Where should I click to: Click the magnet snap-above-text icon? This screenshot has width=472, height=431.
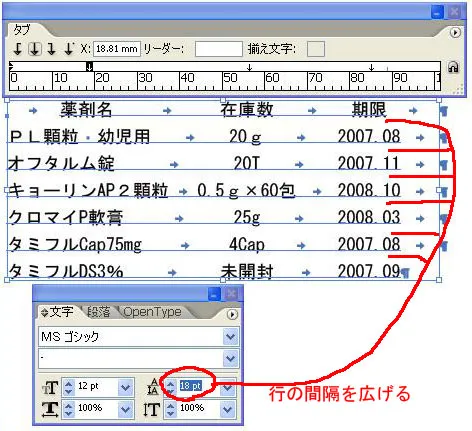click(x=453, y=67)
